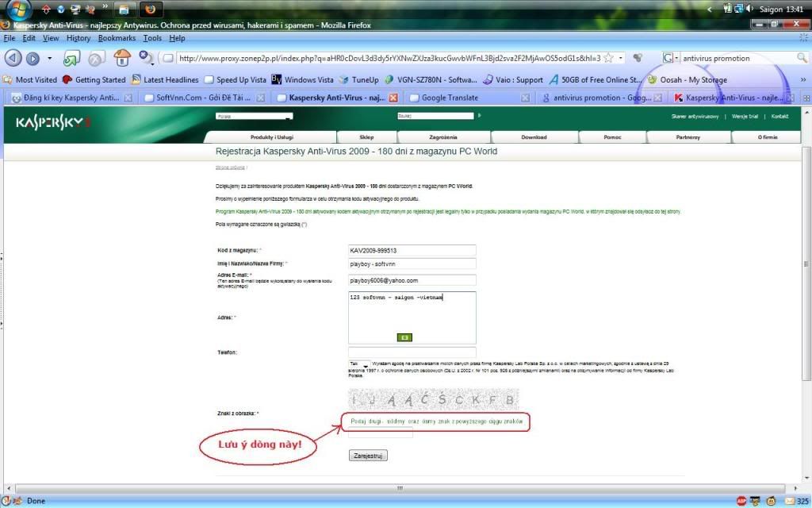Open the File menu
This screenshot has width=812, height=508.
tap(10, 38)
